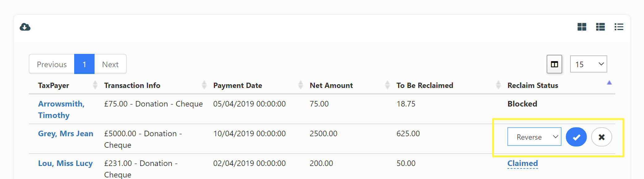Viewport: 644px width, 179px height.
Task: Open the column visibility toggle button
Action: point(554,64)
